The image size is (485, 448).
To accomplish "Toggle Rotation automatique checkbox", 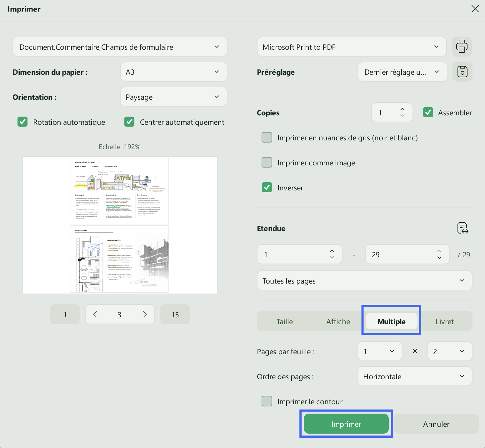I will (x=22, y=122).
